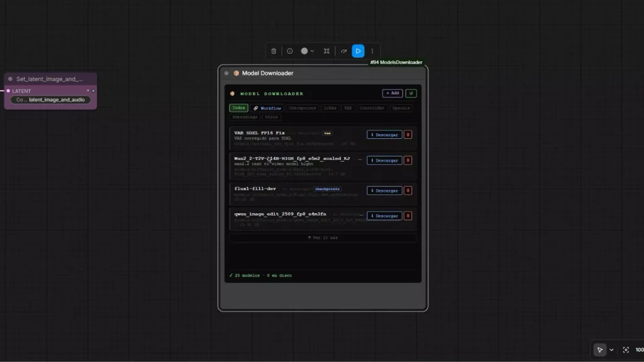Click the 'qwen_image_edit_2509_fp8_e4m3fn' model name
This screenshot has width=644, height=362.
click(x=280, y=214)
